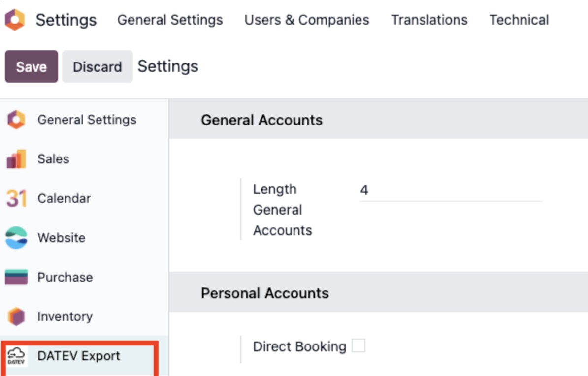This screenshot has height=376, width=588.
Task: Enable the Direct Booking checkbox
Action: [359, 345]
